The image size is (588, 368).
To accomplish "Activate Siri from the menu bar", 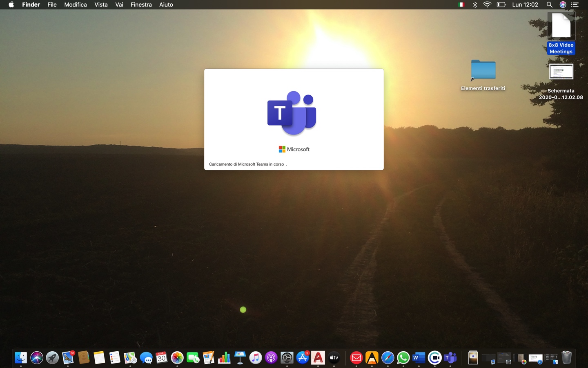I will [563, 4].
